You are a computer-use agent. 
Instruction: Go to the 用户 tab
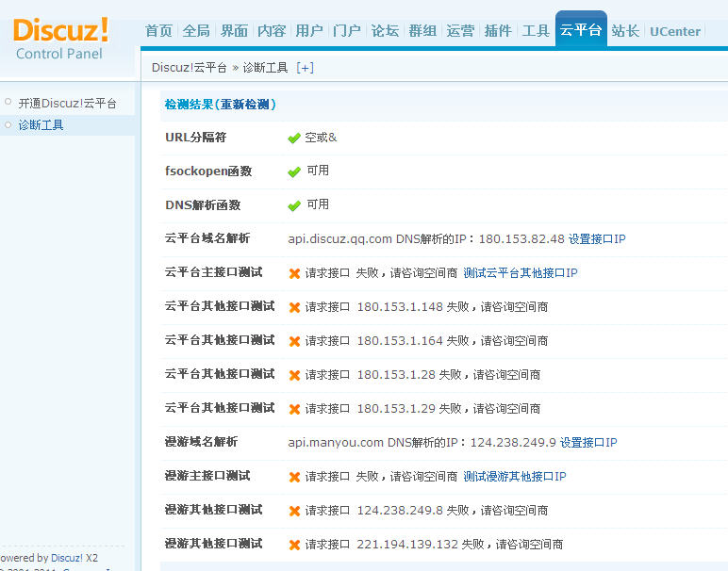coord(309,30)
